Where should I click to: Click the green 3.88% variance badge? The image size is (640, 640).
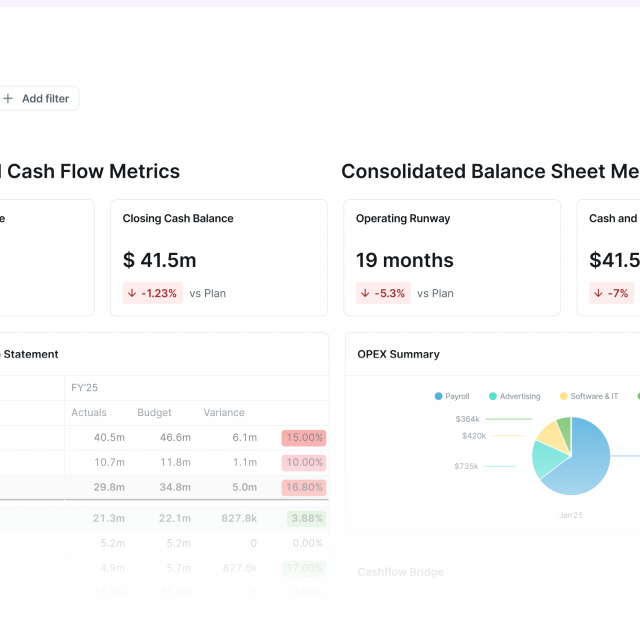tap(306, 518)
